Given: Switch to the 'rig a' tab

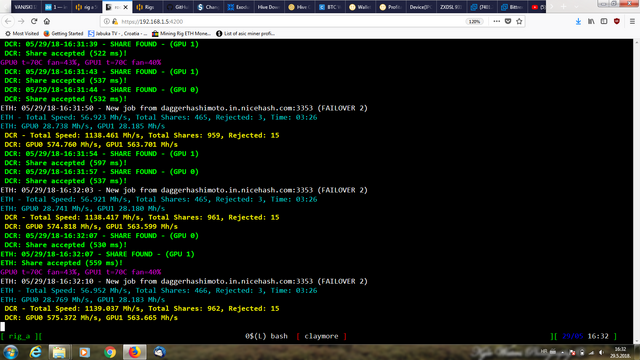Looking at the screenshot, I should click(x=87, y=7).
